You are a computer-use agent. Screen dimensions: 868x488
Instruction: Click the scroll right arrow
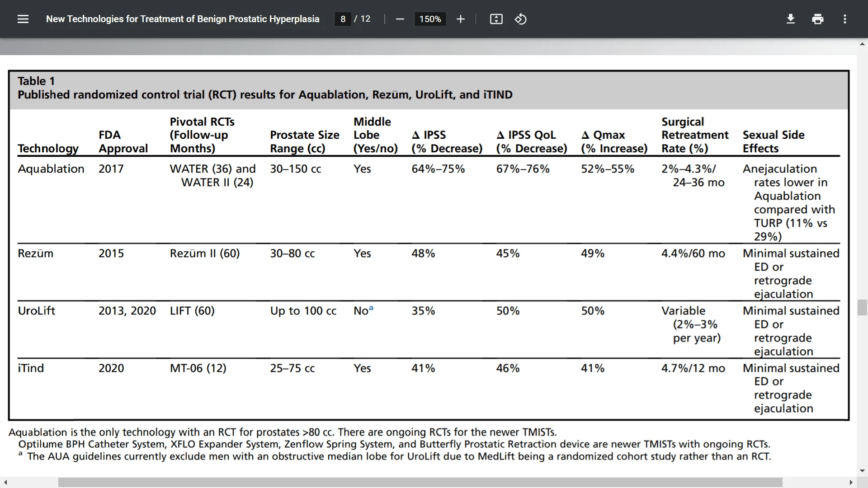(x=851, y=483)
